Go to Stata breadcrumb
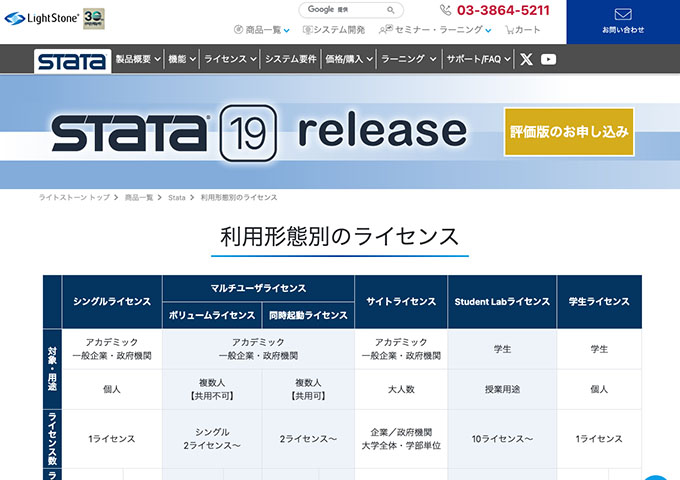Image resolution: width=680 pixels, height=480 pixels. coord(177,198)
